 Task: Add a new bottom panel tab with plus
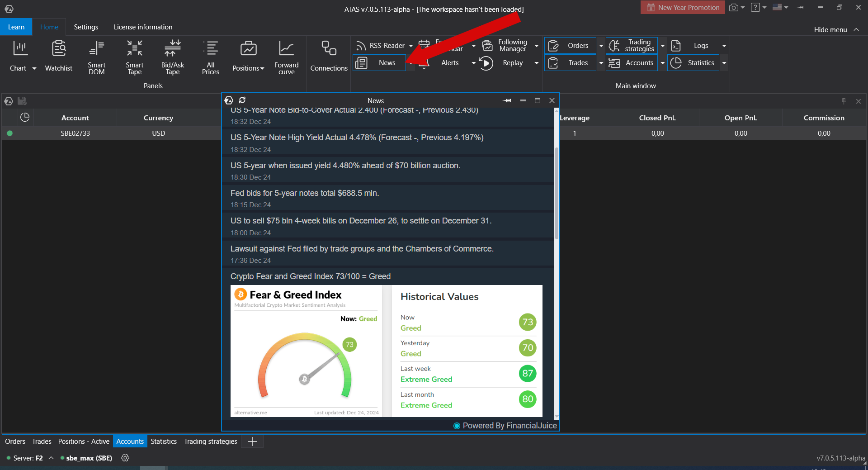click(252, 442)
